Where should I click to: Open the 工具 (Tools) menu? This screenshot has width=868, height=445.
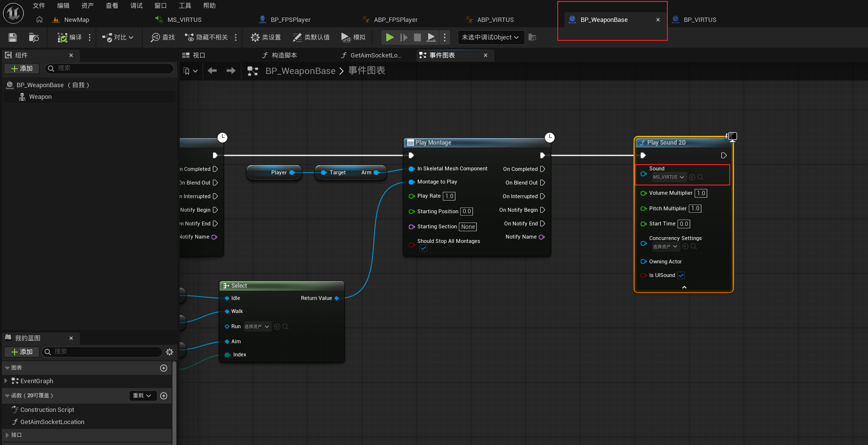(x=185, y=6)
